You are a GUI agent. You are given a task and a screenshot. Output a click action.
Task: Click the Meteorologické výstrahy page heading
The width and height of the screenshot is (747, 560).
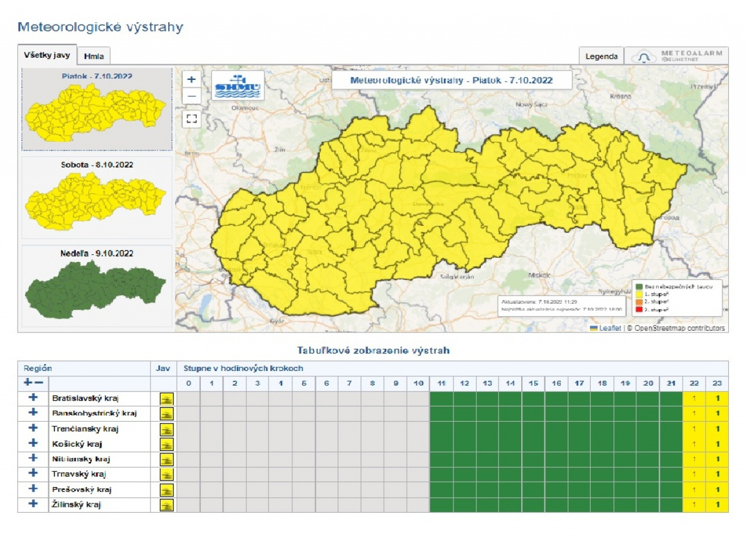(x=100, y=27)
